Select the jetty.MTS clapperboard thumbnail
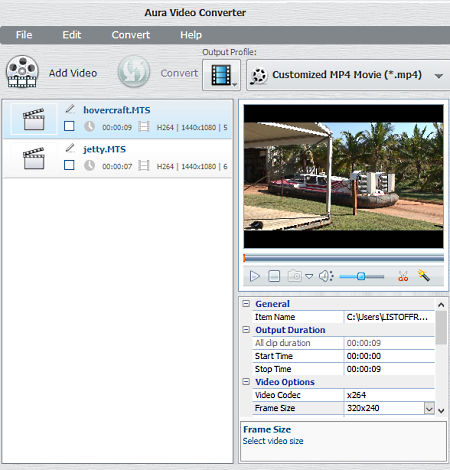Image resolution: width=450 pixels, height=470 pixels. pos(34,158)
